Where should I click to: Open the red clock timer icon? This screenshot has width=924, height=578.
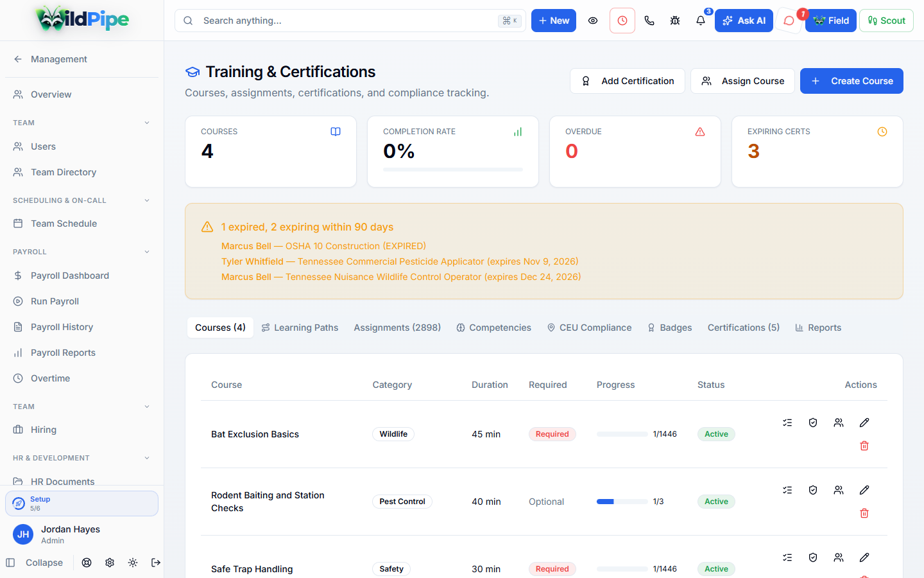point(622,21)
